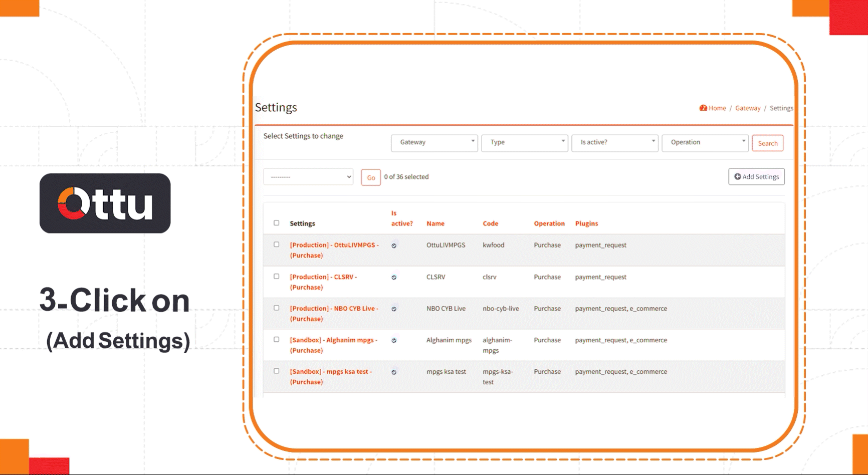Go to Home breadcrumb link
Viewport: 868px width, 475px height.
coord(717,108)
